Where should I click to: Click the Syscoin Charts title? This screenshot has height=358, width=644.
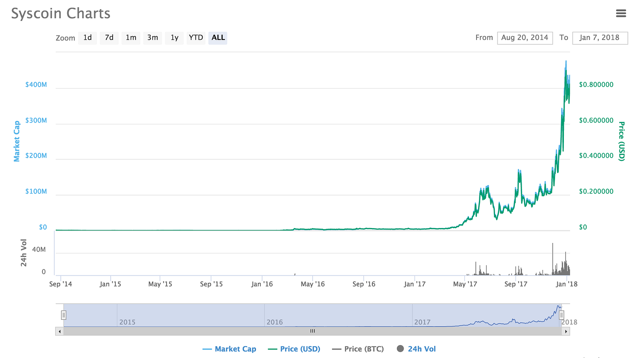[61, 13]
